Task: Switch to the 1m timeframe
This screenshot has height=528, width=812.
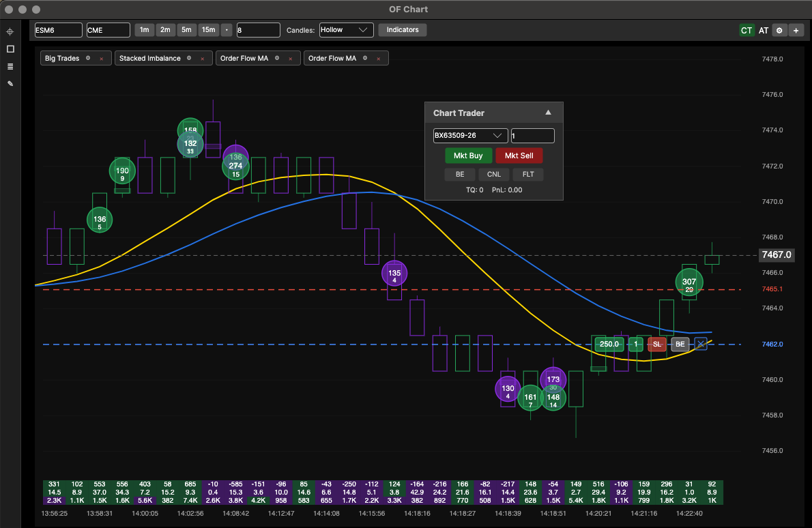Action: tap(145, 30)
